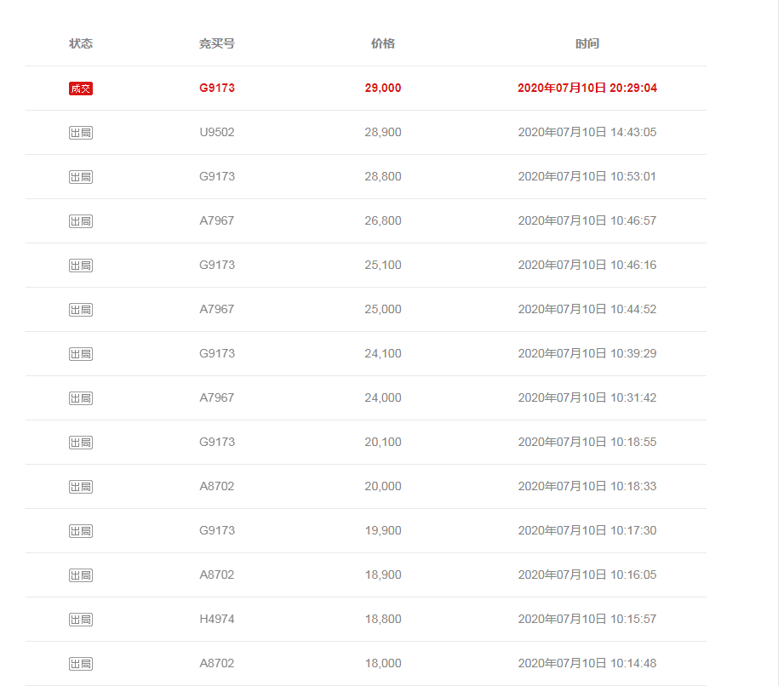Click the 出局 badge for bidder H4974

[x=81, y=620]
